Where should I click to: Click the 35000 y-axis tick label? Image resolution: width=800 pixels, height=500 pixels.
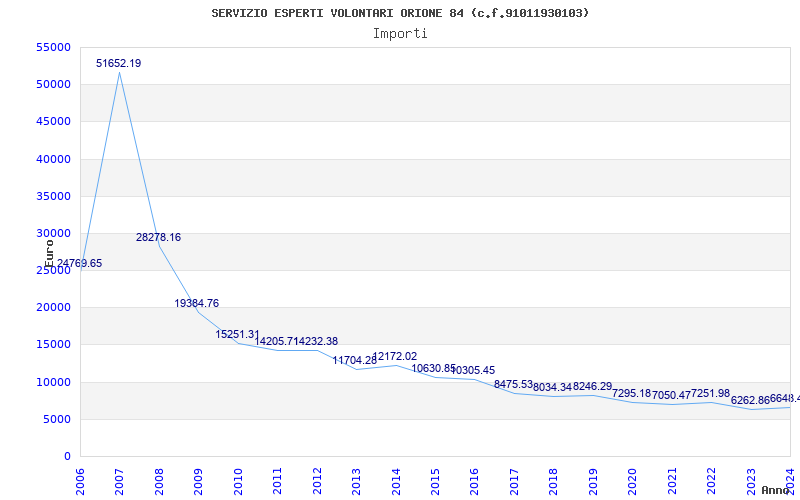pyautogui.click(x=53, y=196)
